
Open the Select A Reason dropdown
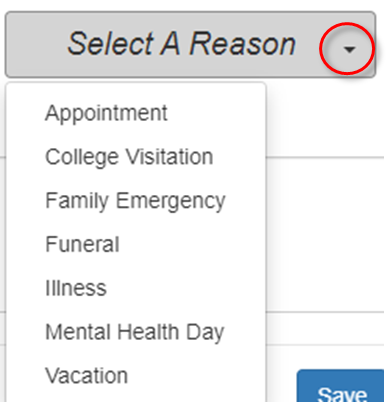pos(190,45)
